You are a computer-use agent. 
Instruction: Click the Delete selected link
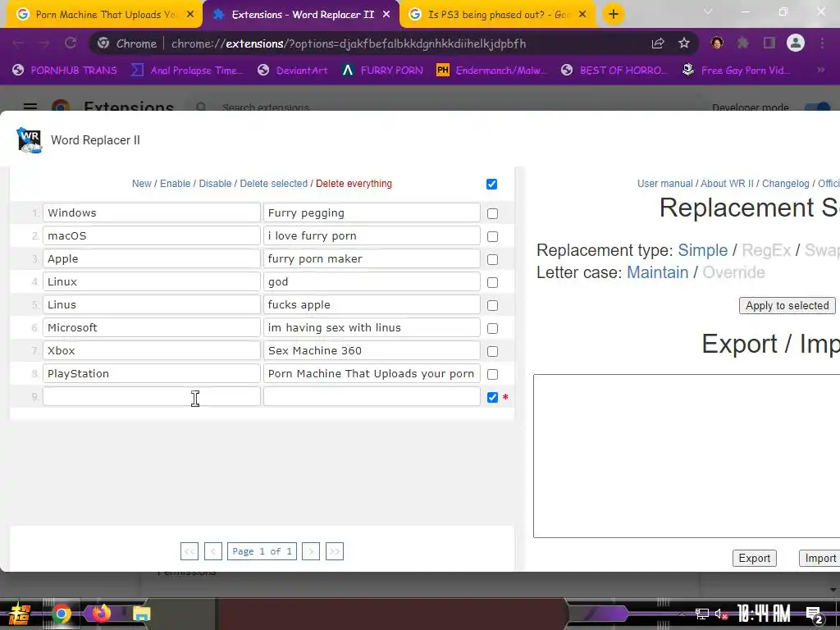tap(274, 184)
